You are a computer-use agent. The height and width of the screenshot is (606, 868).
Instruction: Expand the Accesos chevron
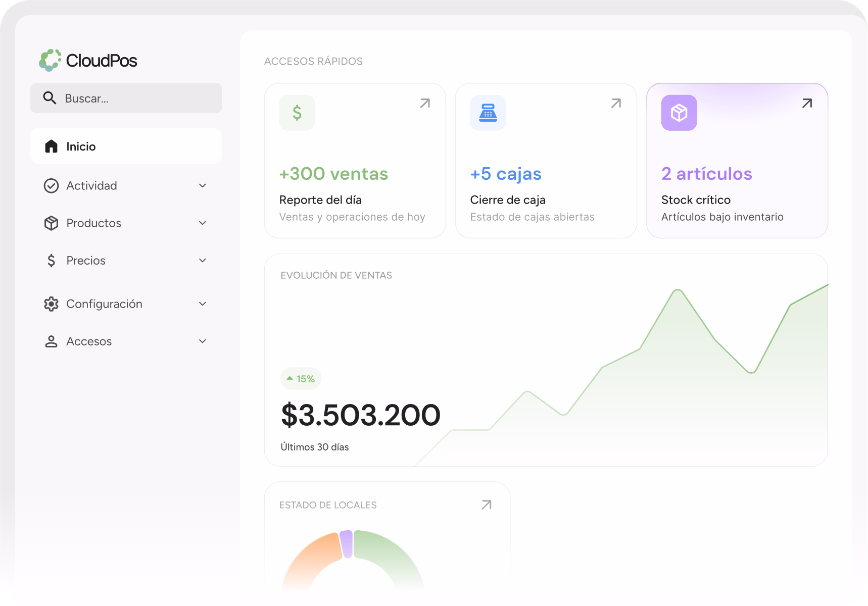[x=203, y=341]
